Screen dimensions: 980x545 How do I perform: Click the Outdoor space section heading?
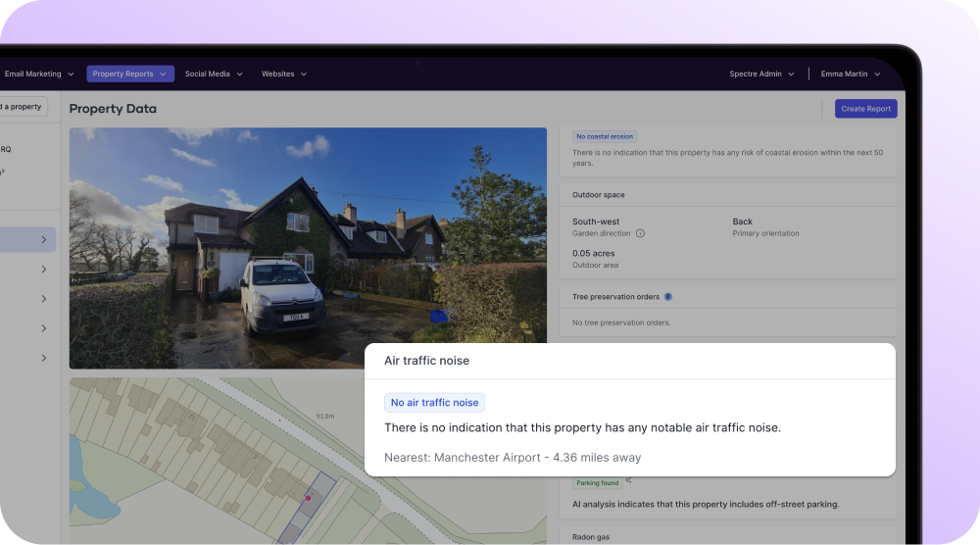(x=598, y=195)
